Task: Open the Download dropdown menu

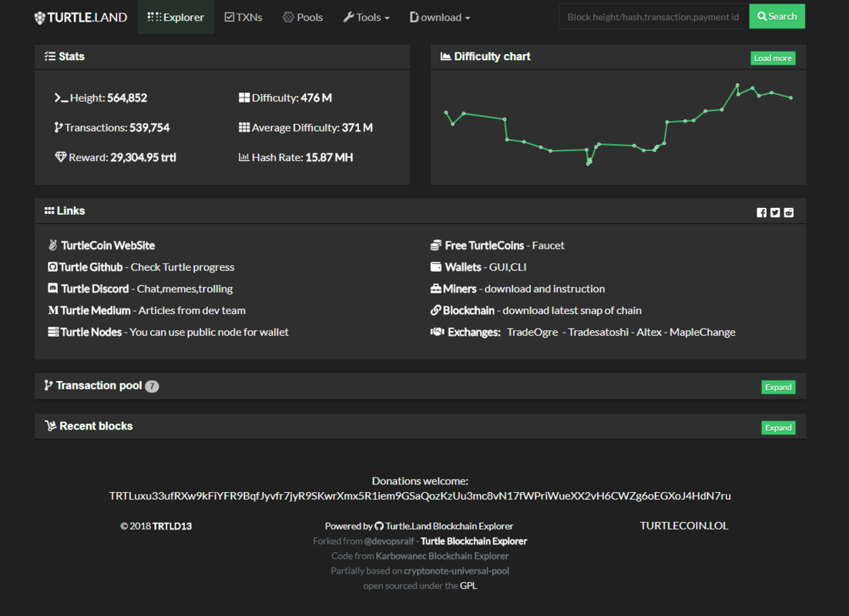Action: tap(440, 17)
